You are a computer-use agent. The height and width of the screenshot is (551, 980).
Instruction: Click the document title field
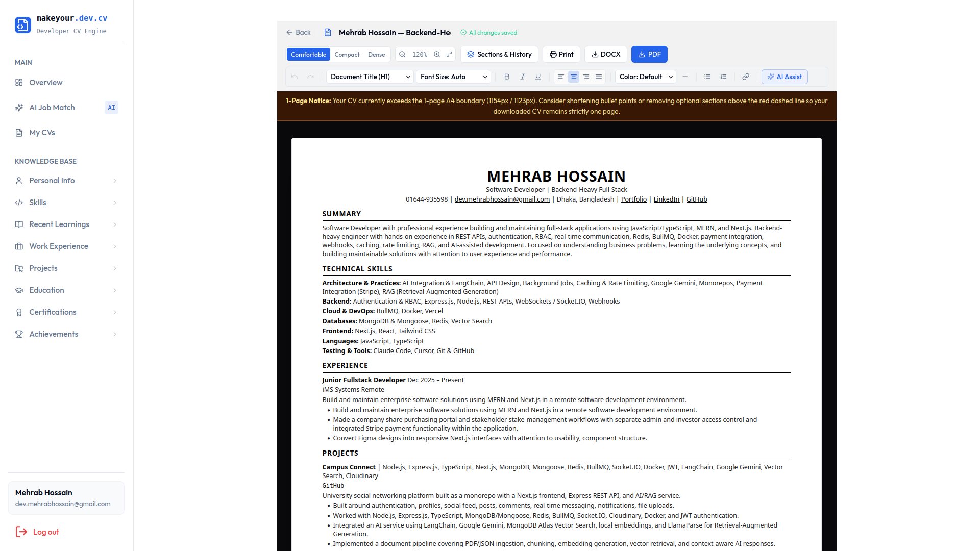click(395, 32)
